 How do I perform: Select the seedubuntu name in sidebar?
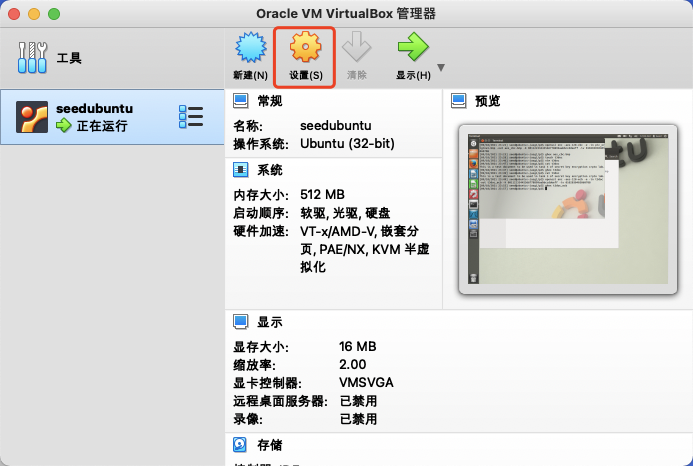click(95, 108)
